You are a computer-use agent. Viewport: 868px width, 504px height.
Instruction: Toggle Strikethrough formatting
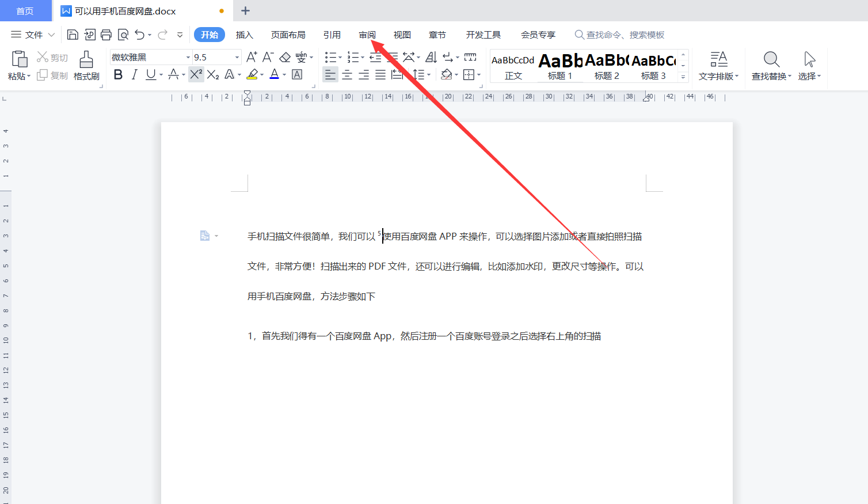[173, 74]
